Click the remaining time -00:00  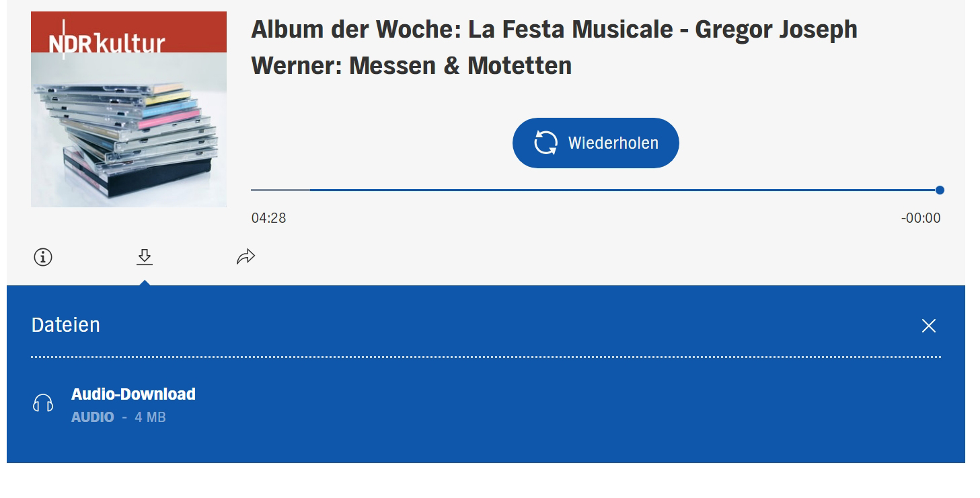(921, 218)
